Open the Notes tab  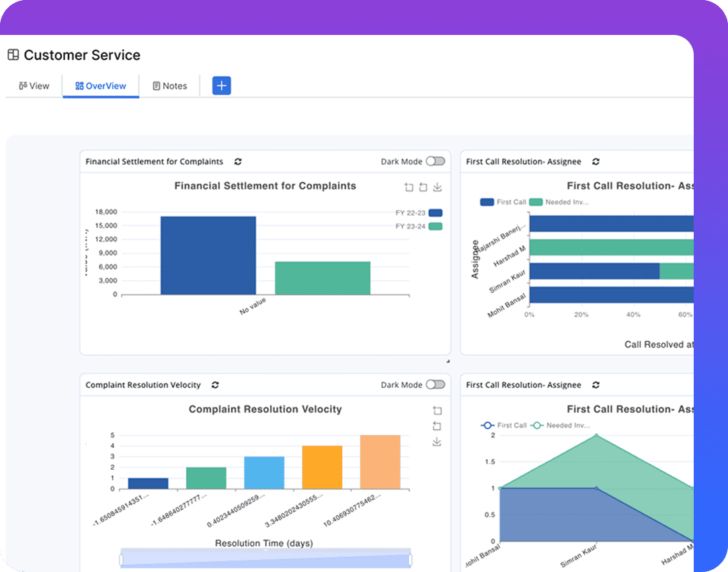tap(170, 86)
